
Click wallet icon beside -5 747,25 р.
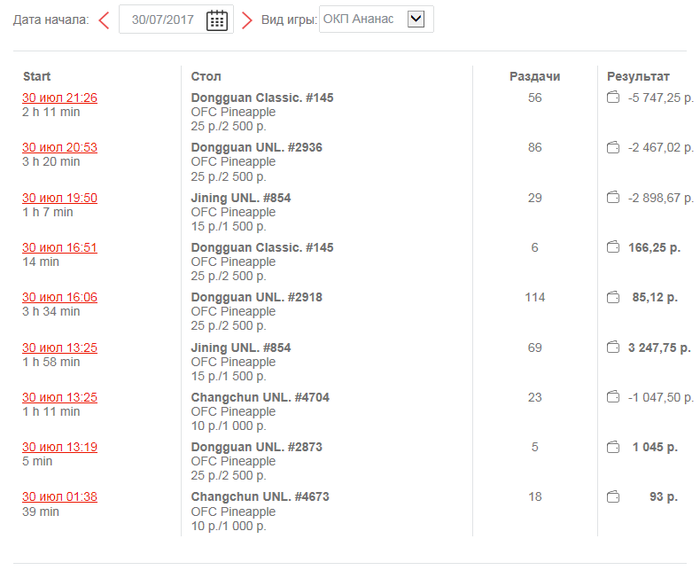613,97
